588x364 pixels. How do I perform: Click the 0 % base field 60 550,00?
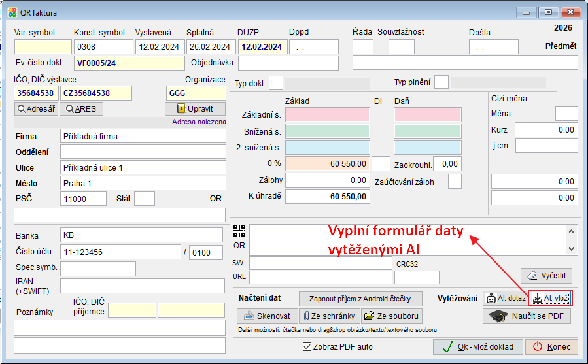coord(328,164)
